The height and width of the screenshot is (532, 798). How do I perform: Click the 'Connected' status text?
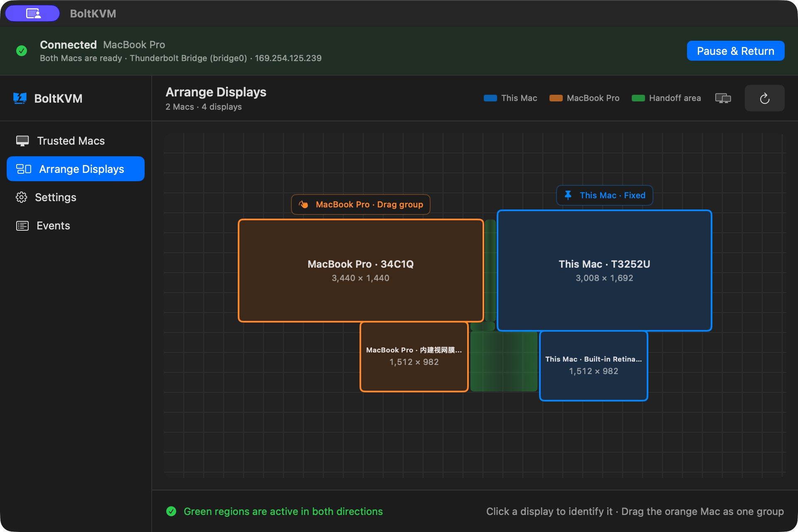(x=68, y=44)
